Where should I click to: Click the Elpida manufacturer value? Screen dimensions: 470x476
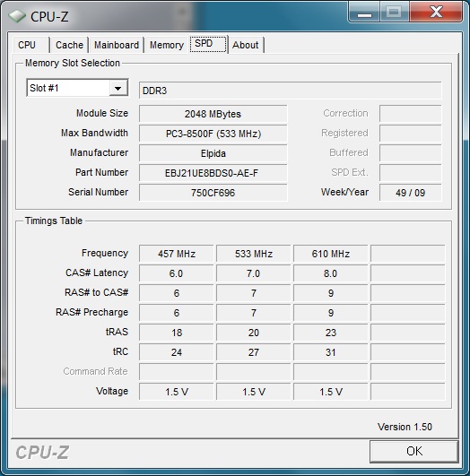click(213, 153)
